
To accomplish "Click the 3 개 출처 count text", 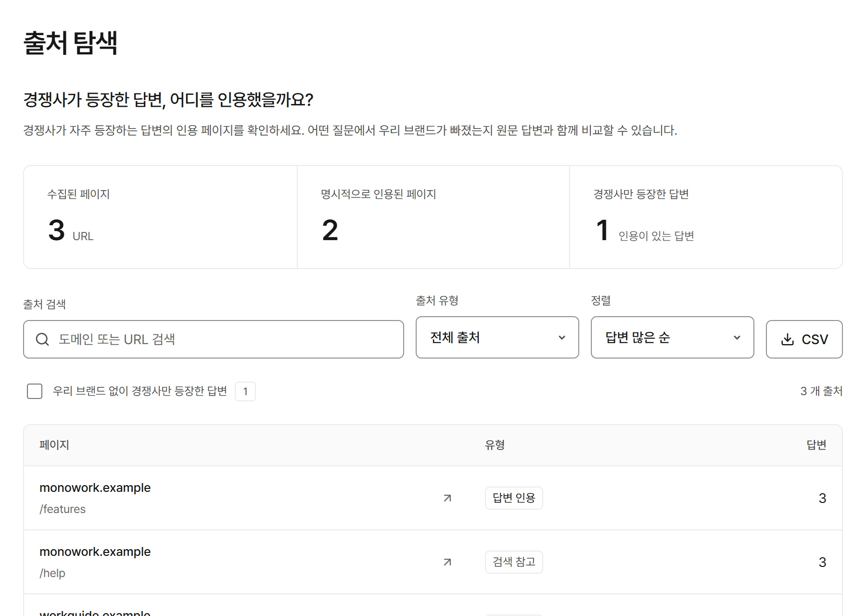I will click(821, 391).
